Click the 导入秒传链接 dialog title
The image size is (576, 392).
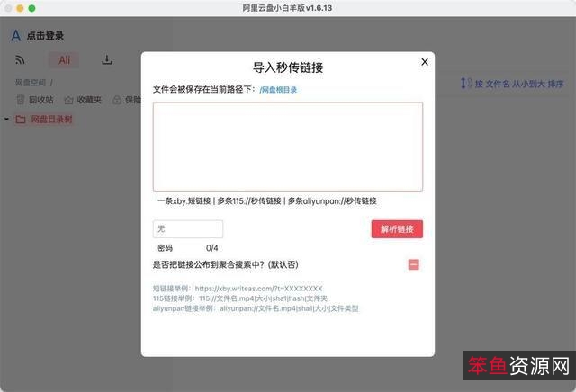pyautogui.click(x=288, y=67)
